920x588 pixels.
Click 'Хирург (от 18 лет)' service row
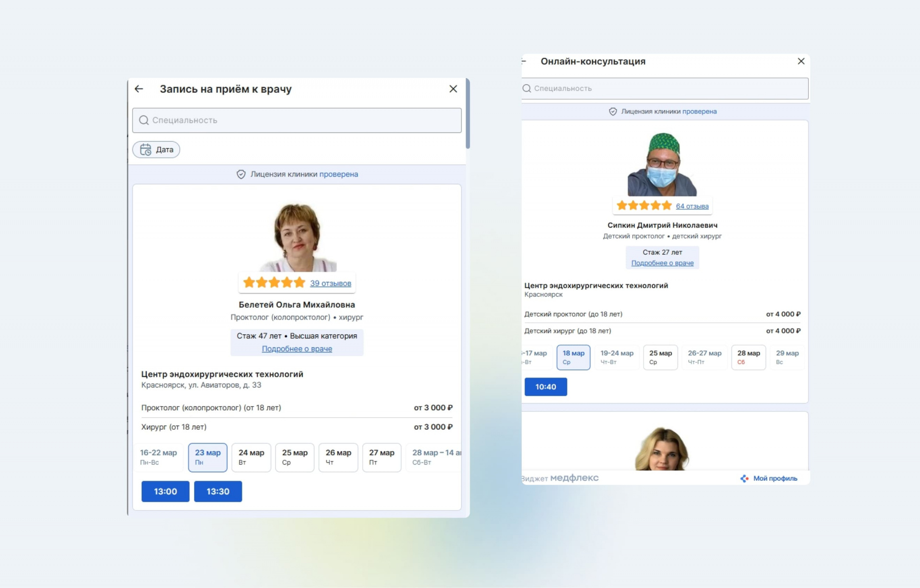pyautogui.click(x=297, y=427)
